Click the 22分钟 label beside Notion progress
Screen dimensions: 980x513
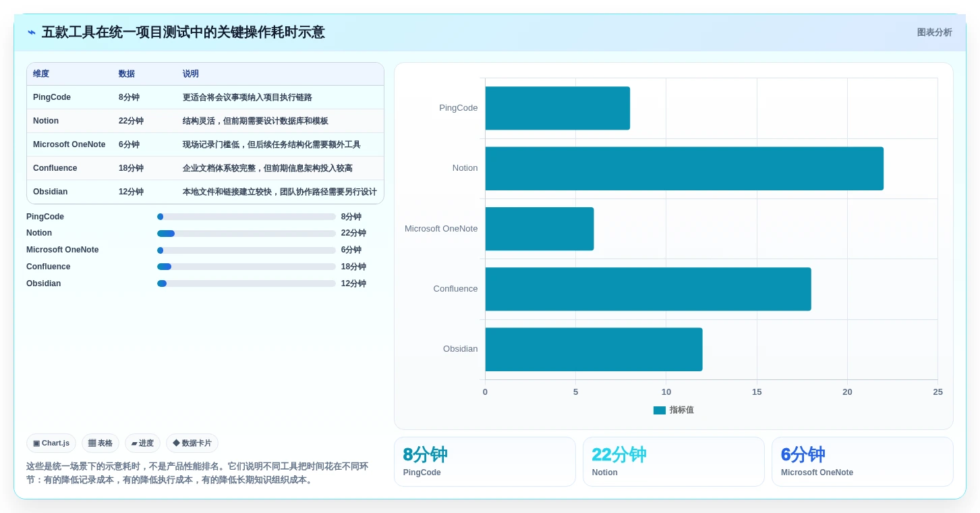tap(353, 233)
